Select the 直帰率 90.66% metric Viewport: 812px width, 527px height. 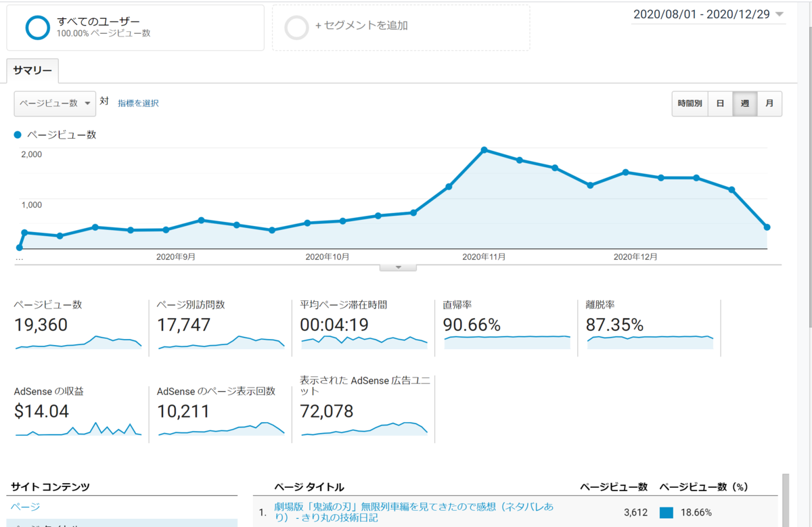506,327
